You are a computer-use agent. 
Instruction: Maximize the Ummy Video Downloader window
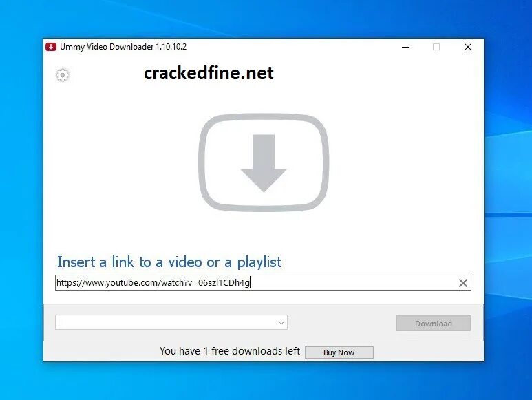(436, 47)
